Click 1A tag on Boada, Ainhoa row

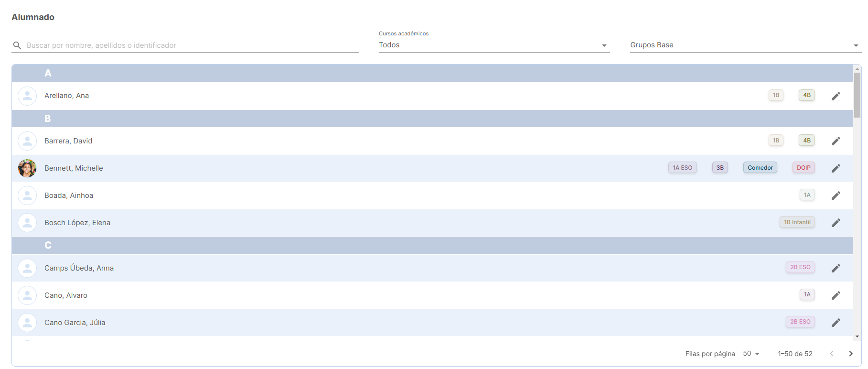tap(807, 195)
